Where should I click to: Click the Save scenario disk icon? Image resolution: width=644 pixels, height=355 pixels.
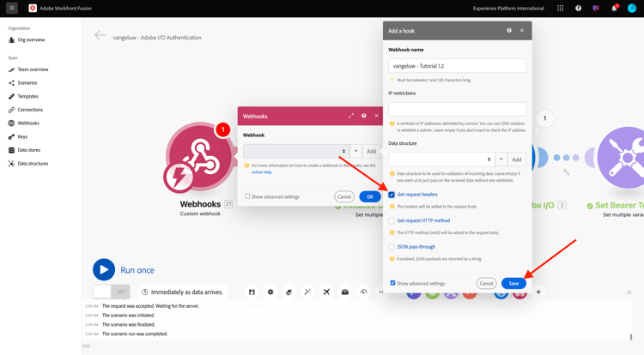click(252, 292)
